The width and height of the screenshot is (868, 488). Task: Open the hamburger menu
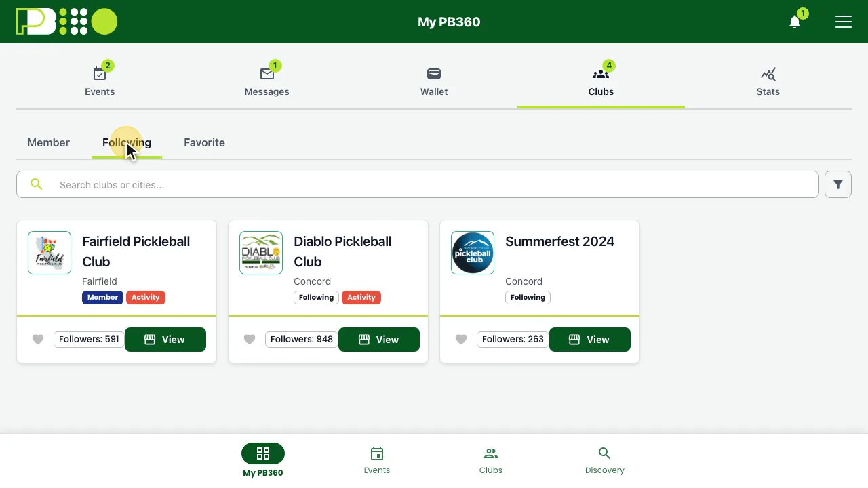click(x=844, y=22)
